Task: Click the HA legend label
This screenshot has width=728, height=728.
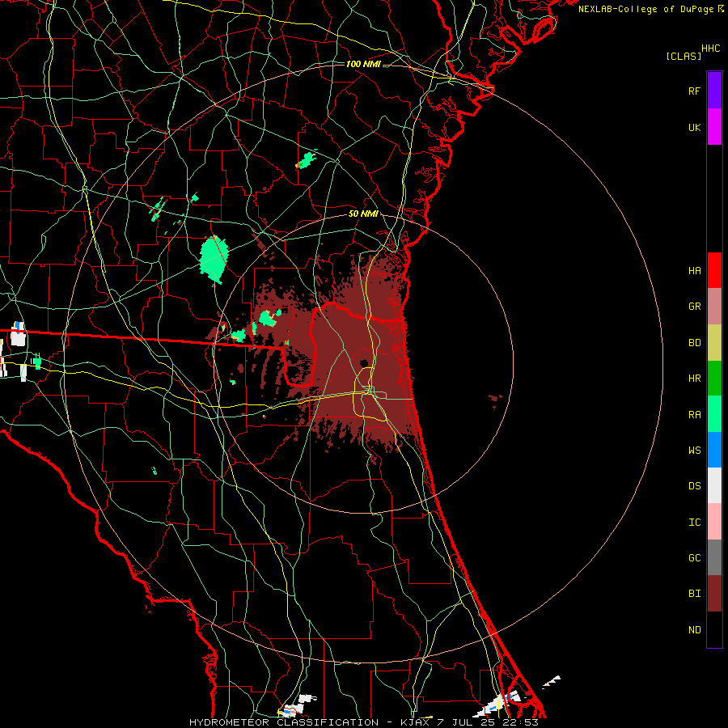Action: click(x=694, y=271)
